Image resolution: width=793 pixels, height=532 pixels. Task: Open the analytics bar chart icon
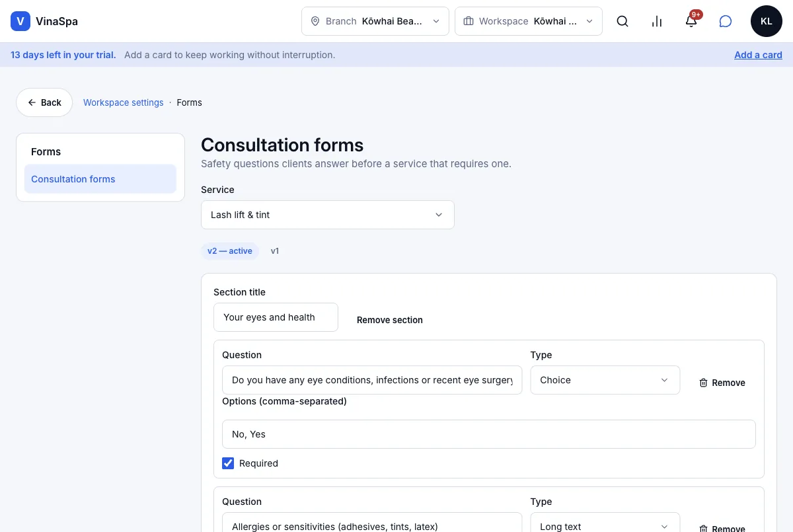pyautogui.click(x=657, y=21)
